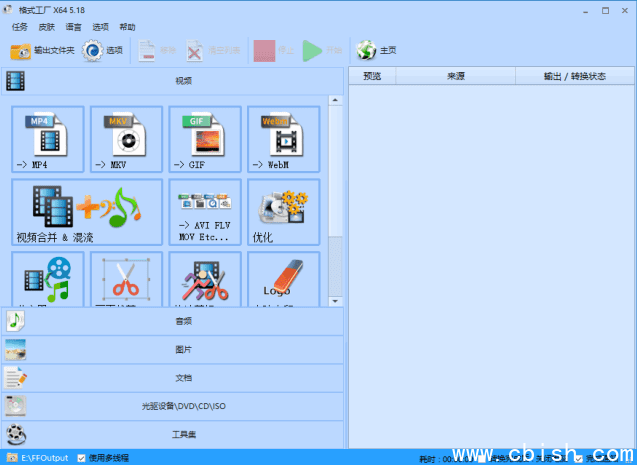Click the 来源 column header
The height and width of the screenshot is (465, 637).
coord(456,76)
